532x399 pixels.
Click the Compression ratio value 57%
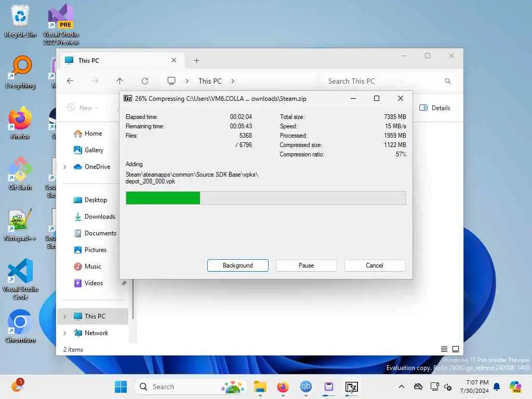(x=401, y=154)
